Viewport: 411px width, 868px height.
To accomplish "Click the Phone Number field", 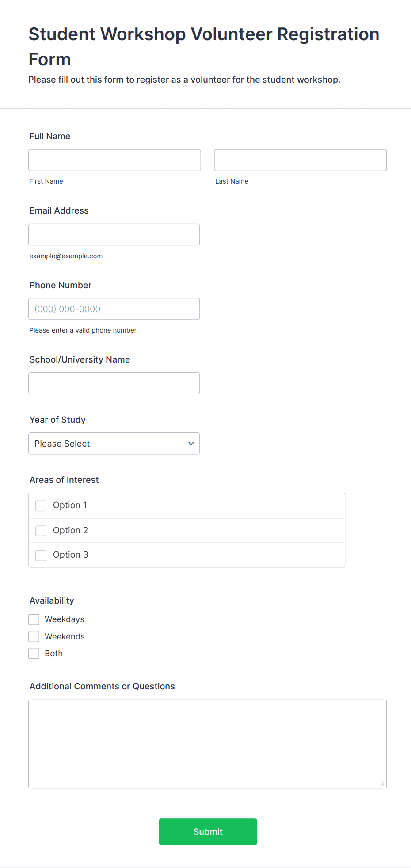I will 114,309.
